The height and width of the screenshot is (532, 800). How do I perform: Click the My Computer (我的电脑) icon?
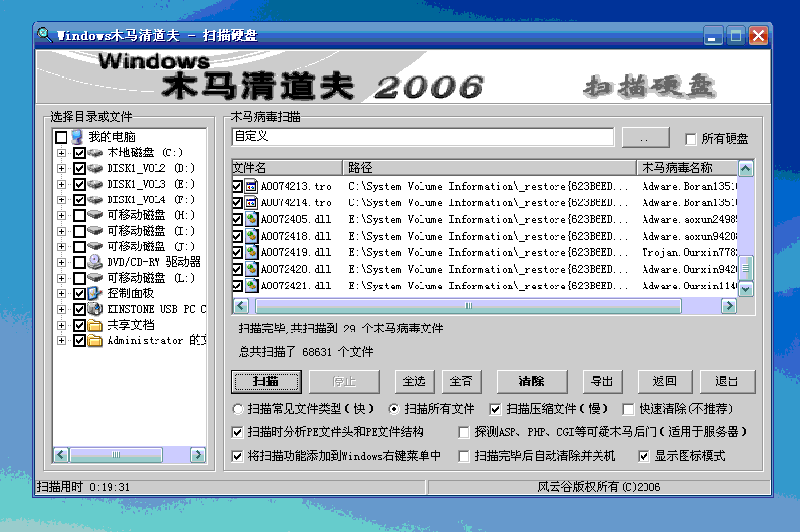coord(77,137)
